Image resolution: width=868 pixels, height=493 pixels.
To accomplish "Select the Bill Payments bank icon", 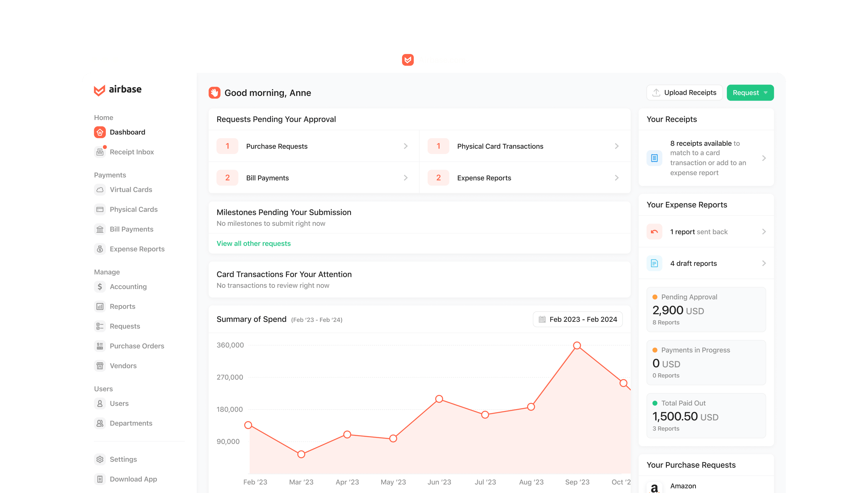I will point(100,229).
